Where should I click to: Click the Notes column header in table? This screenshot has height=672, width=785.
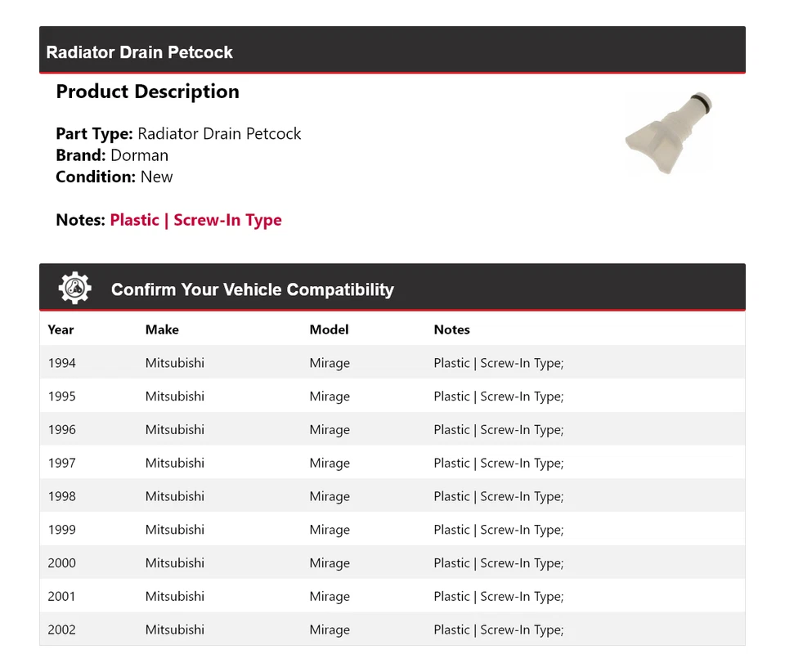[451, 329]
